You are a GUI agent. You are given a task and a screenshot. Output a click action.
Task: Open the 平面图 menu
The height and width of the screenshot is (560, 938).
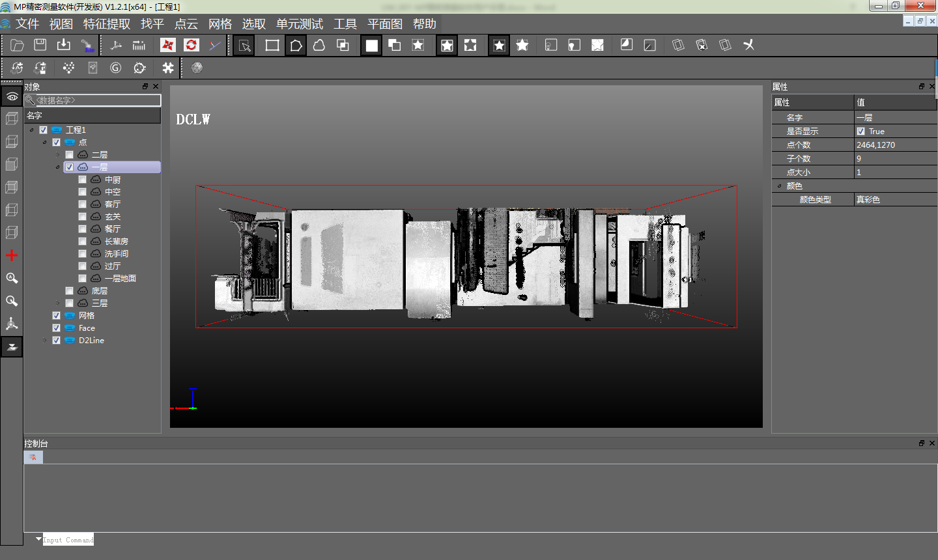click(385, 24)
